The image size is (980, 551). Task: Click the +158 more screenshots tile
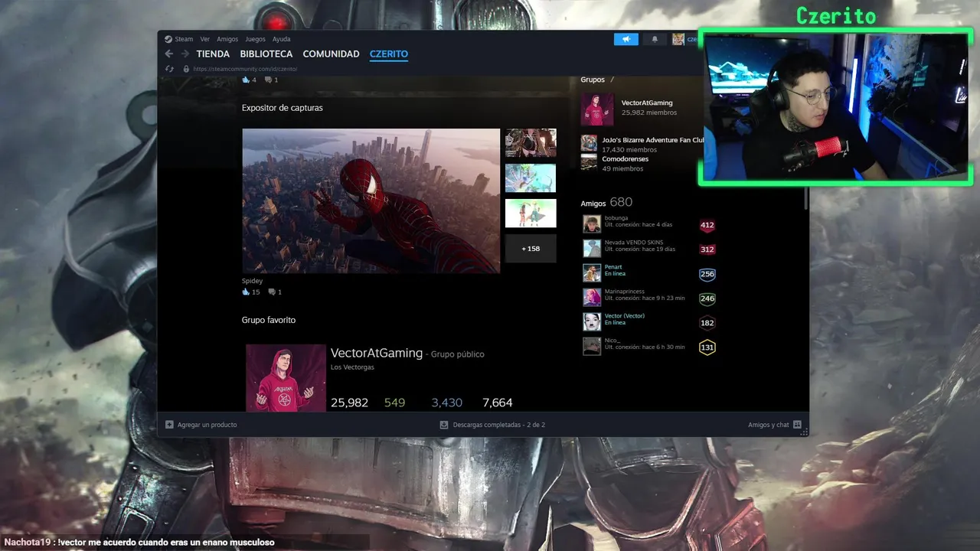(531, 248)
